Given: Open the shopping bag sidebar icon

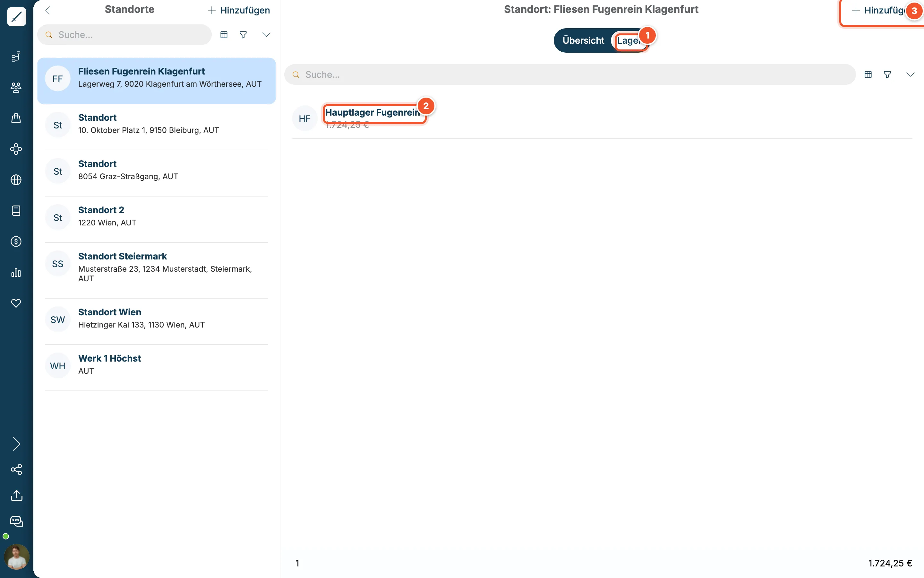Looking at the screenshot, I should tap(16, 118).
